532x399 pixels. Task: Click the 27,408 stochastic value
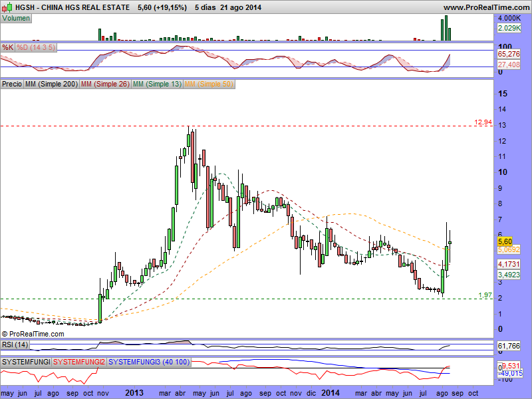point(509,65)
